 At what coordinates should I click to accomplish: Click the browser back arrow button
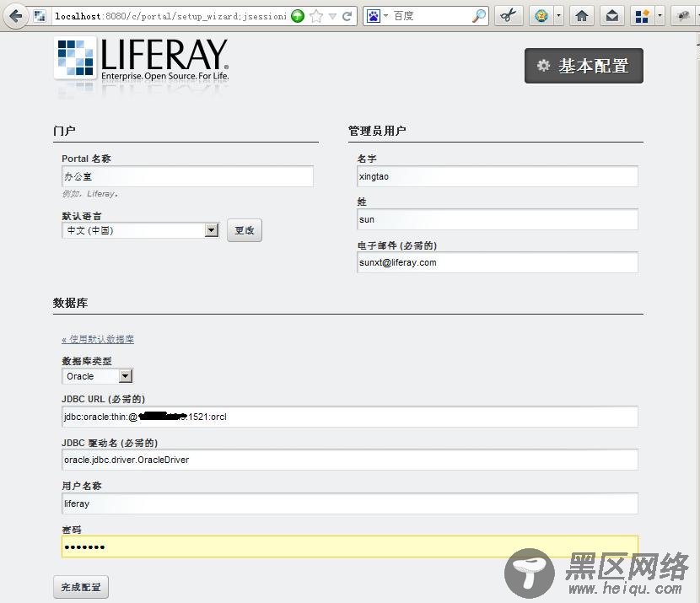[x=16, y=17]
